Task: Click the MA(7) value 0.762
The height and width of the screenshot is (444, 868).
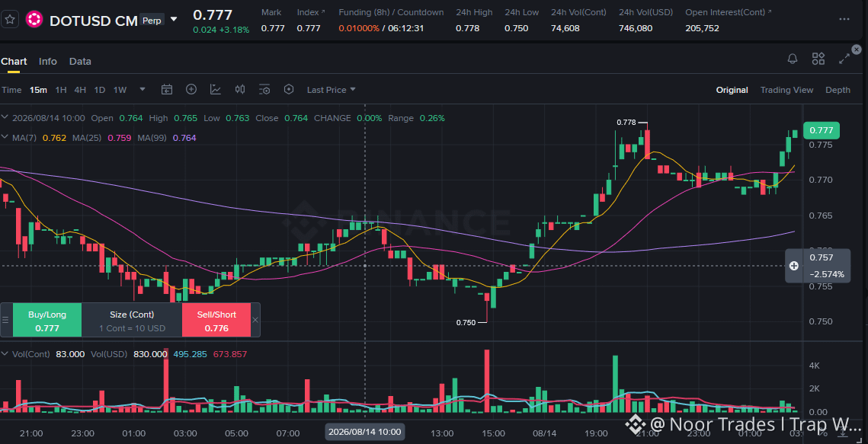Action: tap(53, 138)
